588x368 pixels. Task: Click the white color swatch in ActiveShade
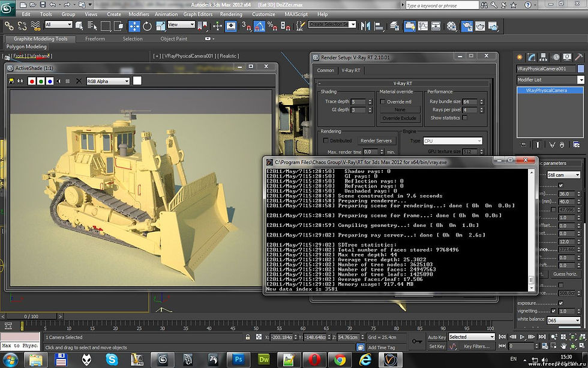[x=137, y=80]
